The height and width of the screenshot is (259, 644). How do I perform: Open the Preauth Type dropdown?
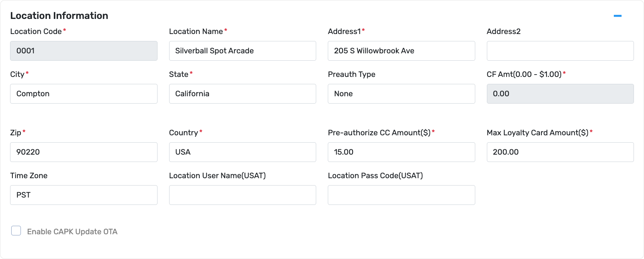click(x=401, y=94)
